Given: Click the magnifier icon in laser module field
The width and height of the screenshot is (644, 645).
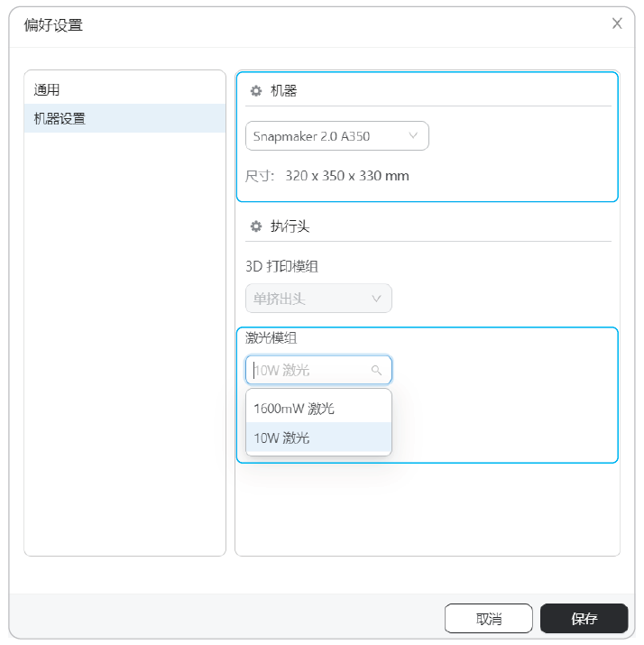Looking at the screenshot, I should [x=376, y=370].
